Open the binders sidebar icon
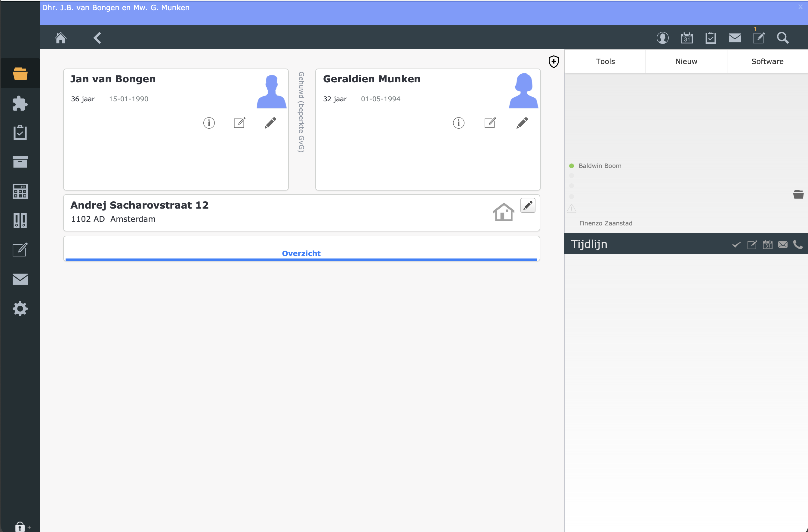Viewport: 808px width, 532px height. click(20, 221)
